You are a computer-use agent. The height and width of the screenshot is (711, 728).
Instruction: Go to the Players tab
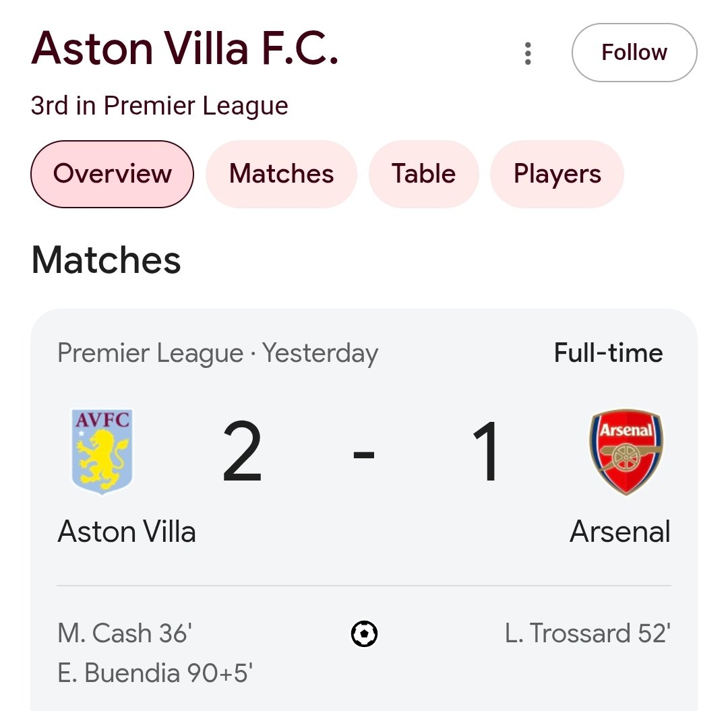point(557,174)
